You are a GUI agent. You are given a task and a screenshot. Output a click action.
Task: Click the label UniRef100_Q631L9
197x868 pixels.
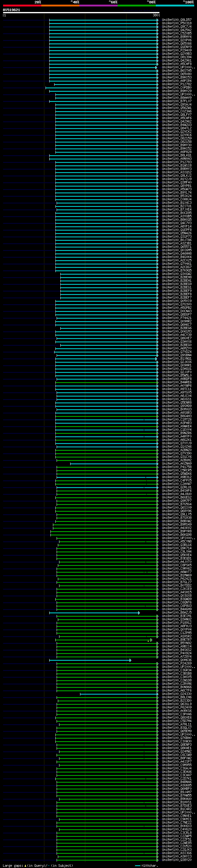pyautogui.click(x=177, y=704)
